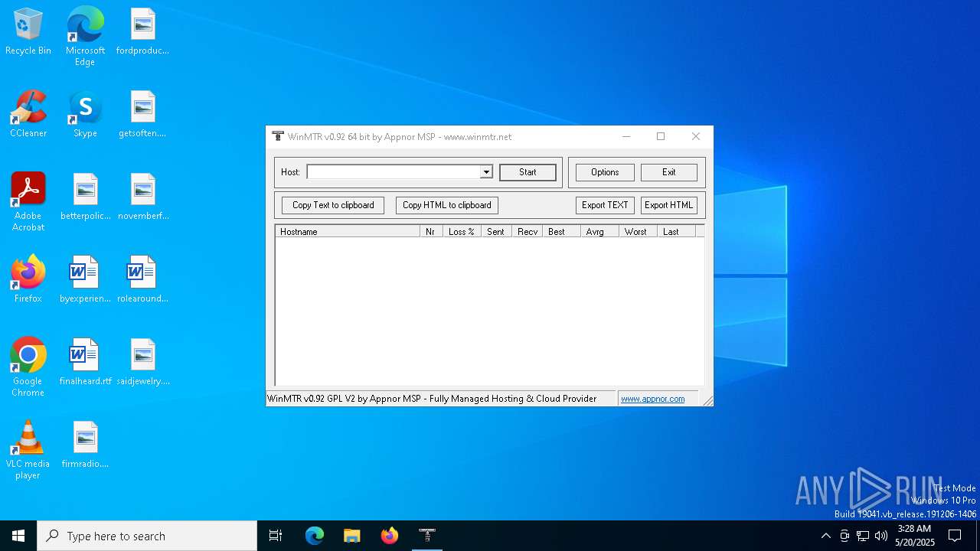The height and width of the screenshot is (551, 980).
Task: Open VLC media player desktop shortcut
Action: click(28, 450)
